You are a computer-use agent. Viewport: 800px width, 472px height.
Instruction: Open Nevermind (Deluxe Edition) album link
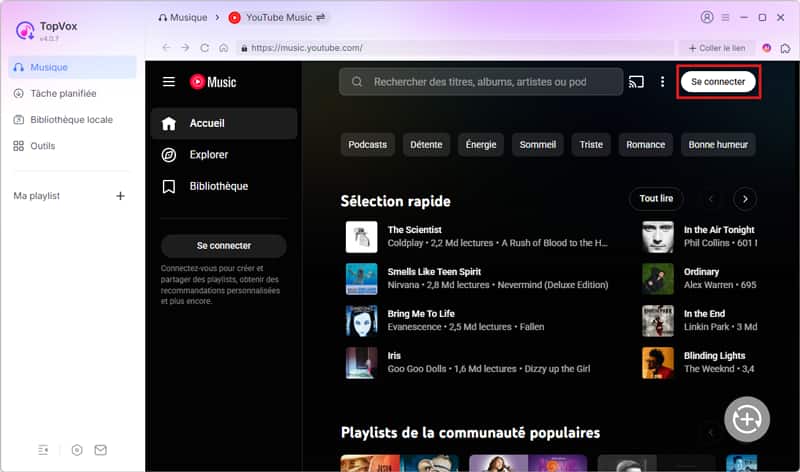tap(553, 285)
